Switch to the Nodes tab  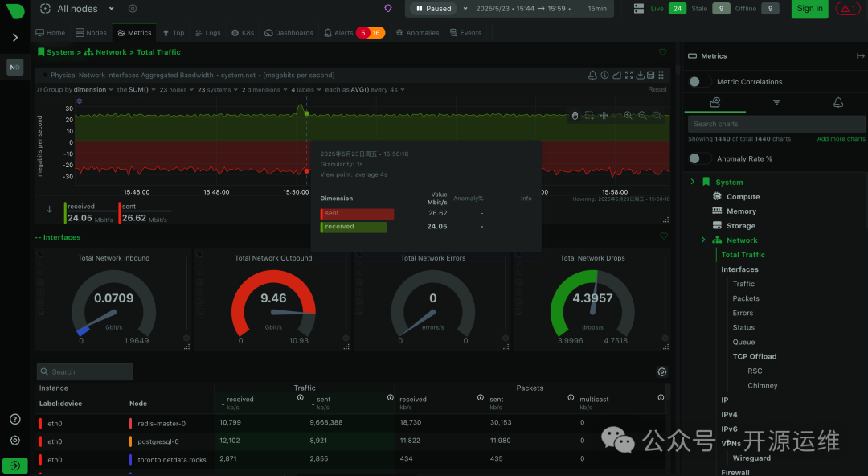(91, 33)
